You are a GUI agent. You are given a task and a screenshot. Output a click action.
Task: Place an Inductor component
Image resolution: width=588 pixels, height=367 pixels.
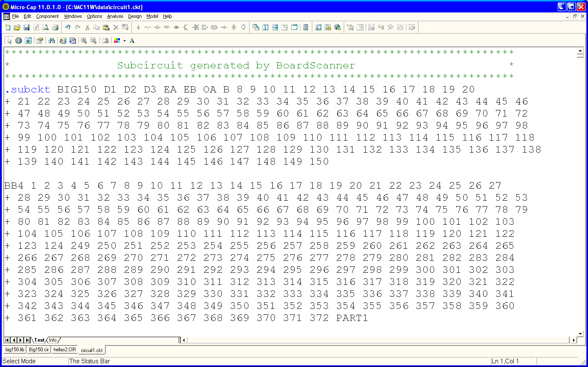[x=166, y=27]
